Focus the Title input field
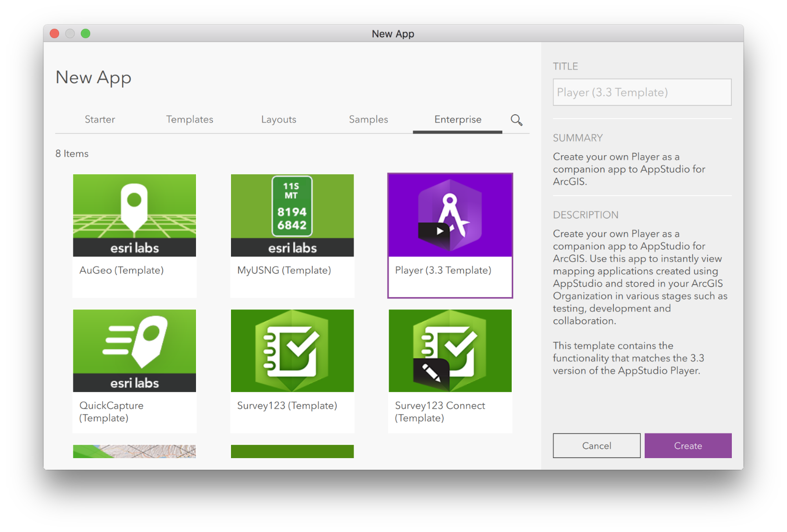Screen dimensions: 787x532 (x=642, y=92)
